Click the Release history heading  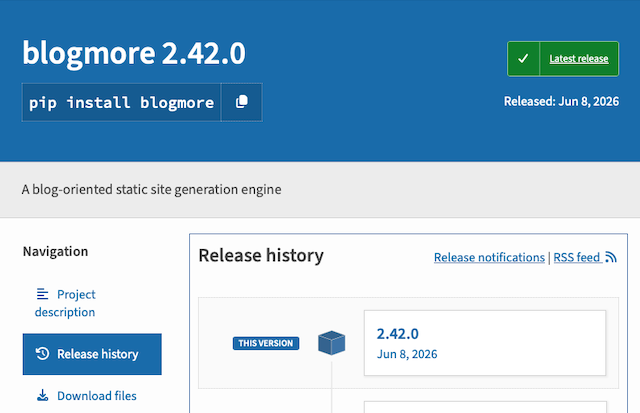(261, 256)
